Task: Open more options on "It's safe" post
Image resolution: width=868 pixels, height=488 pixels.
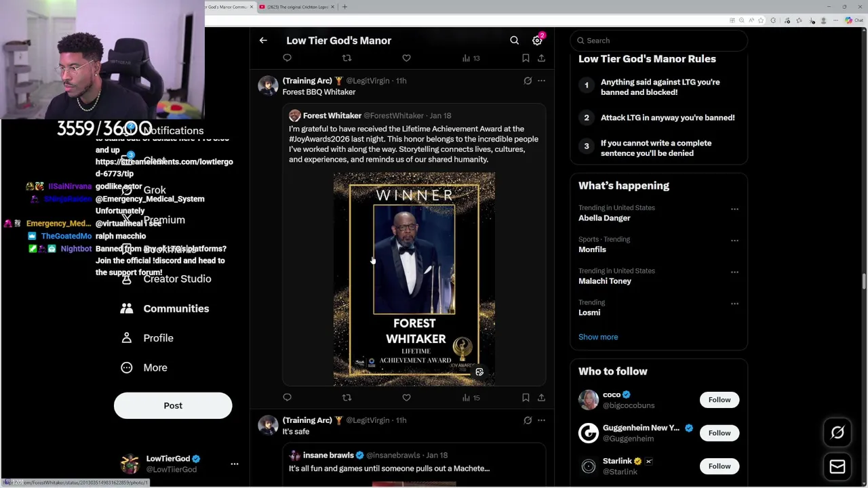Action: tap(541, 420)
